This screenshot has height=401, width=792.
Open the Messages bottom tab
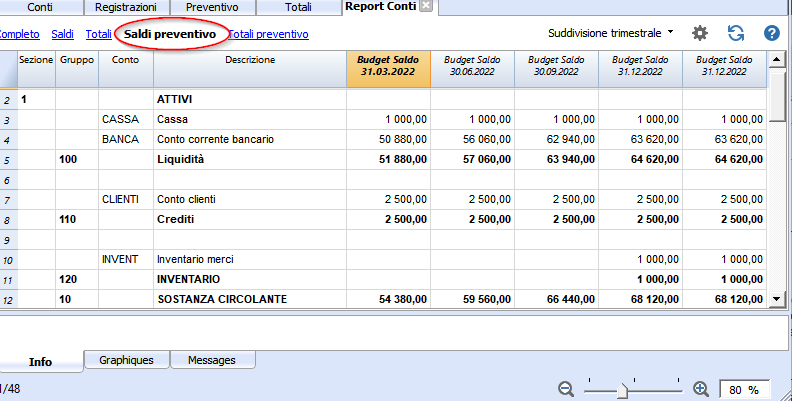[x=212, y=360]
